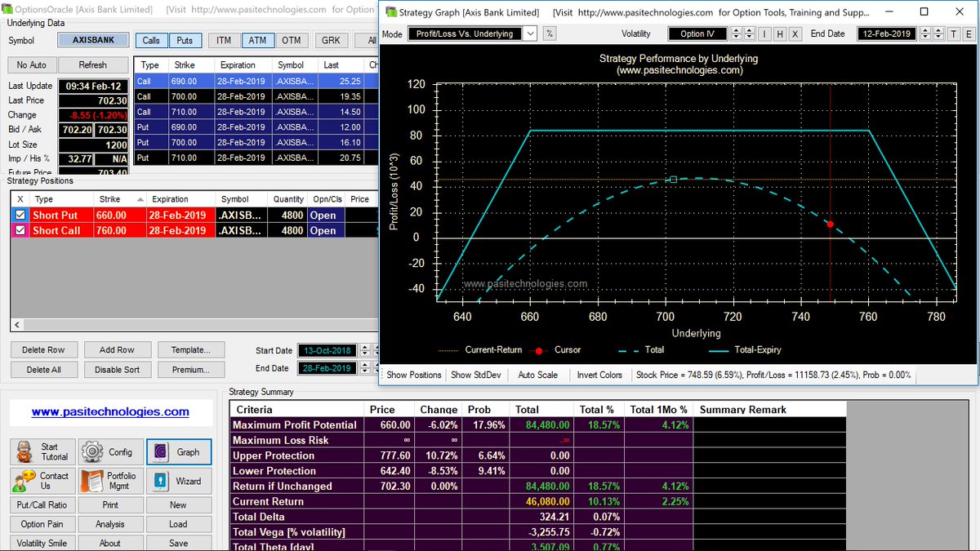Toggle the Calls filter button
This screenshot has height=551, width=980.
pyautogui.click(x=150, y=40)
